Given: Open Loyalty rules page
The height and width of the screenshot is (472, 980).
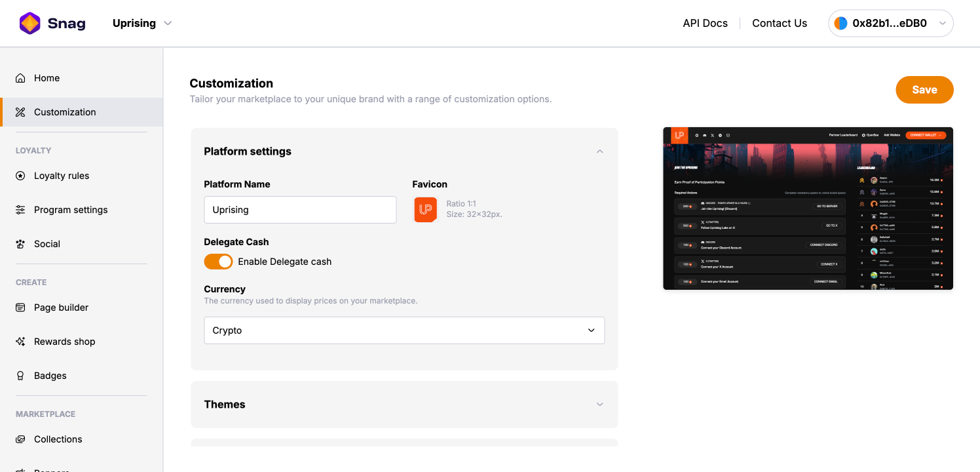Looking at the screenshot, I should coord(81,176).
